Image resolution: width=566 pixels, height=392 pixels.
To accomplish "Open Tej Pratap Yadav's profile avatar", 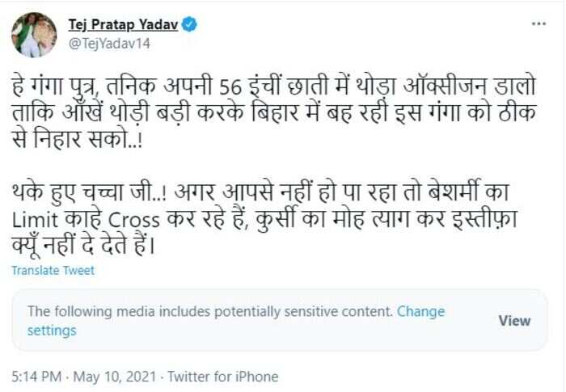I will coord(34,35).
